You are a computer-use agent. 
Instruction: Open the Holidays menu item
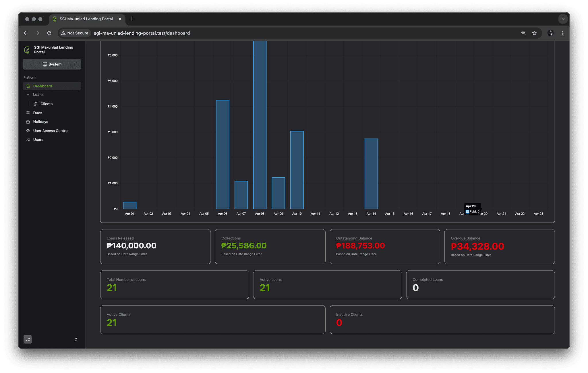(52, 122)
